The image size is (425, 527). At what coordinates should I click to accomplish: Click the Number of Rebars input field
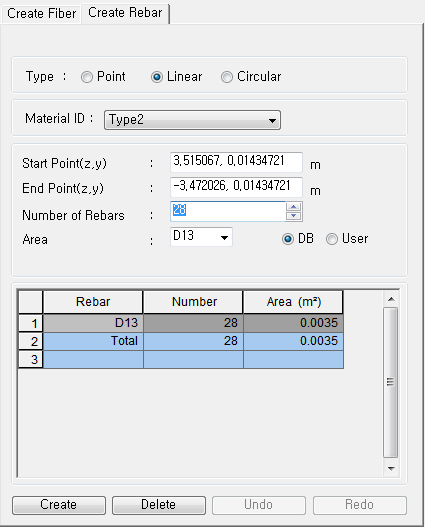[x=228, y=211]
